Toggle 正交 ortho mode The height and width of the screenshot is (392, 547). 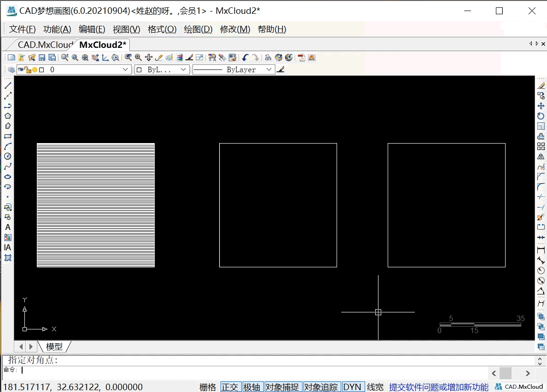[x=230, y=387]
